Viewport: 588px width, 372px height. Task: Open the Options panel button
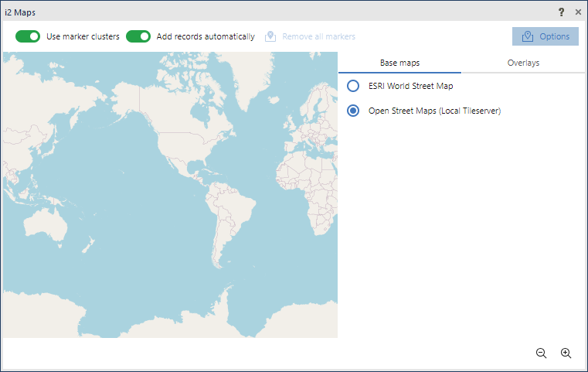546,36
